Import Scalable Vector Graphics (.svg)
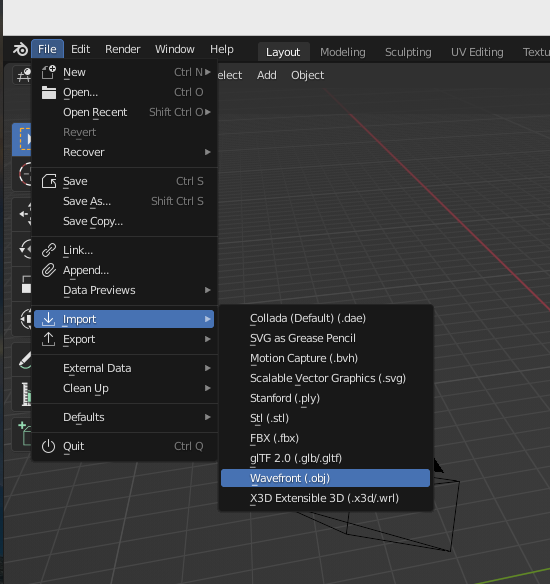 click(x=325, y=378)
